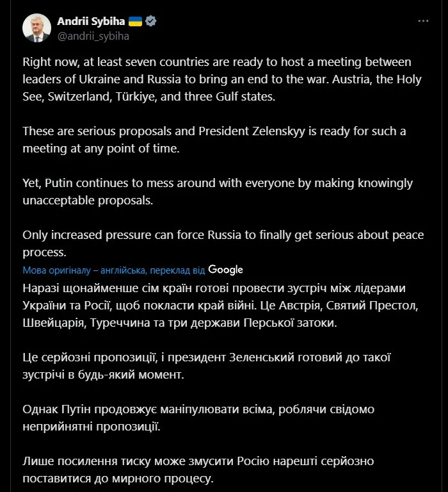Image resolution: width=448 pixels, height=492 pixels.
Task: Click the Google logo in translation note
Action: (225, 270)
